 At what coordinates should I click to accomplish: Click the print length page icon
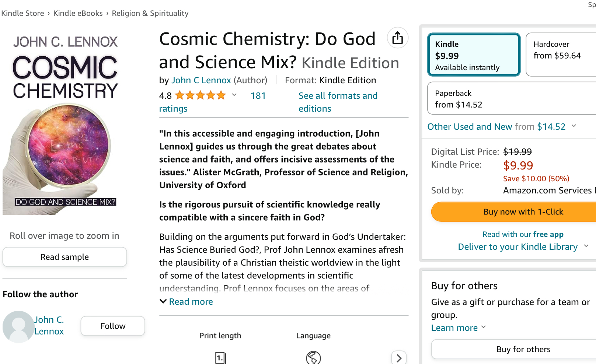click(220, 357)
